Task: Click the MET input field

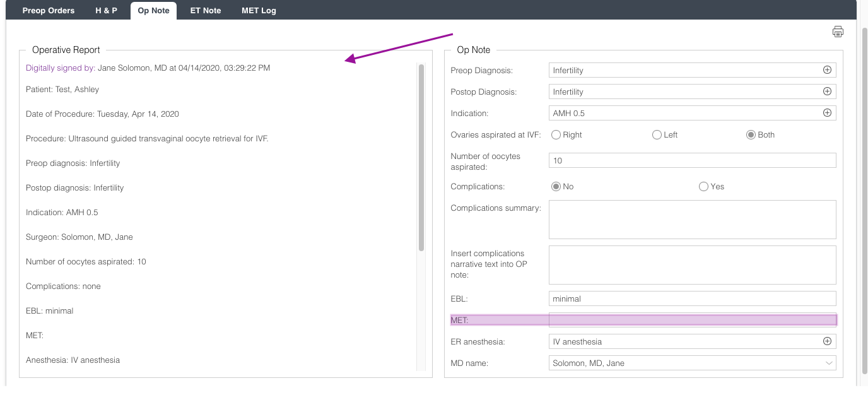Action: tap(692, 320)
